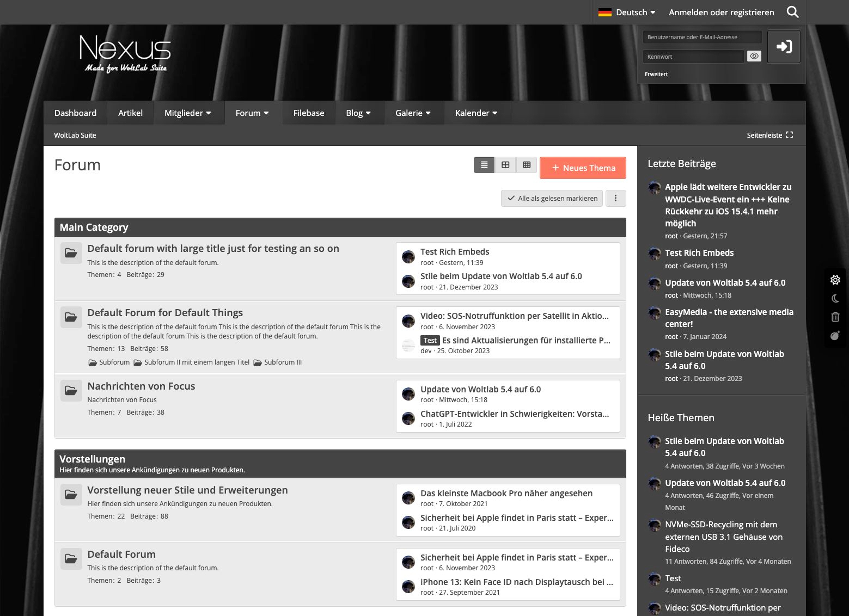Switch to the dense grid view
849x616 pixels.
527,165
